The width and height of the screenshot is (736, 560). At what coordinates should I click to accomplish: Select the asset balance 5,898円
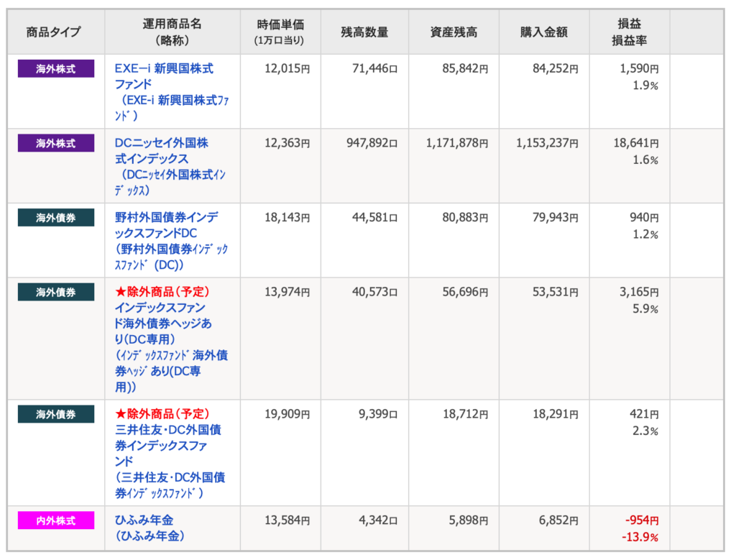point(469,520)
